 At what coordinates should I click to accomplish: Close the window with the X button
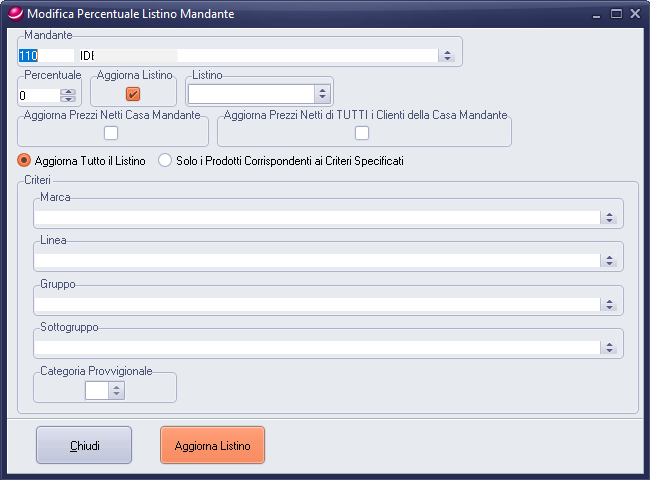point(635,14)
